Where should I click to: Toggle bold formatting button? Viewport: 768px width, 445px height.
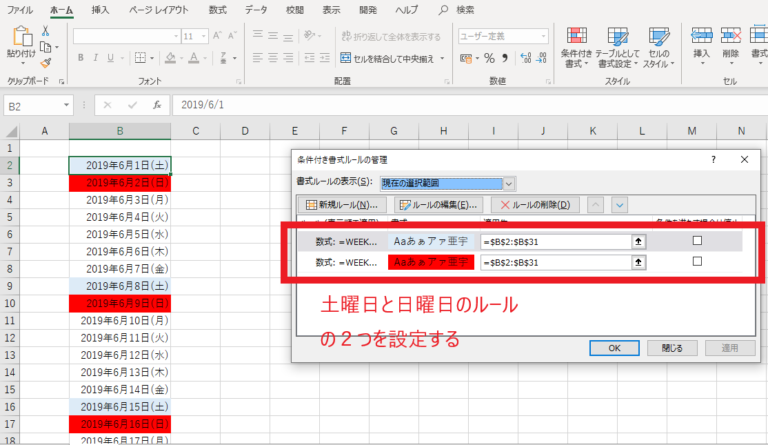click(x=80, y=58)
